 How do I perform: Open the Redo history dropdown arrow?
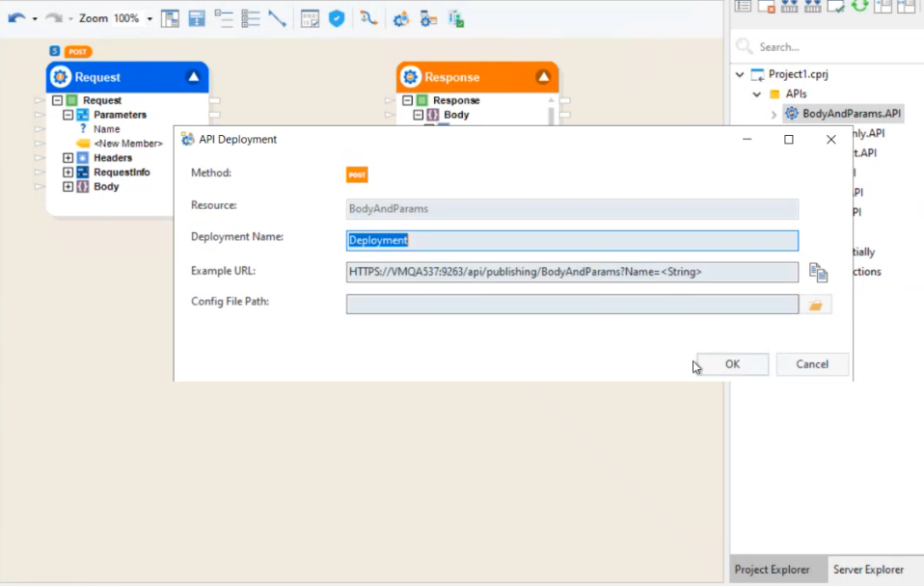click(x=70, y=19)
